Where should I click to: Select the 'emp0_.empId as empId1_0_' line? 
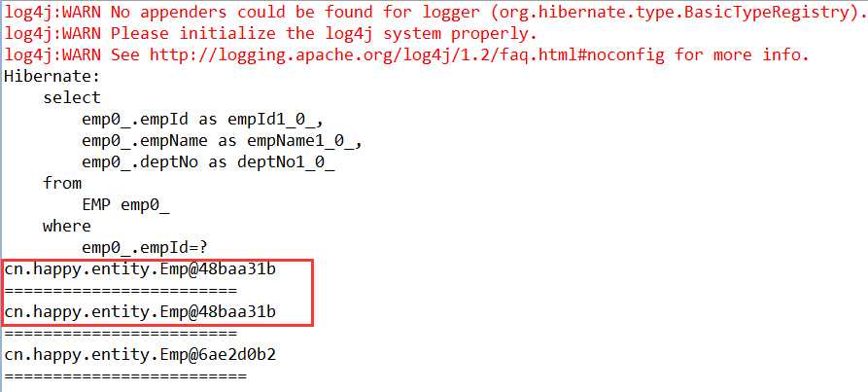[x=202, y=120]
